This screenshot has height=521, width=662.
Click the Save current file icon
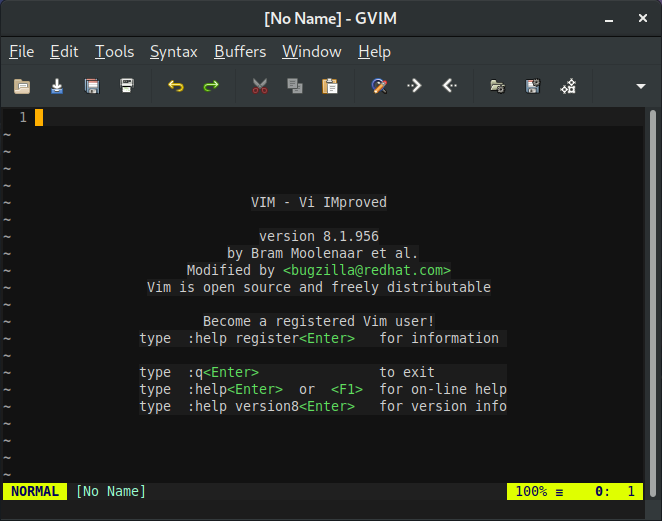[x=57, y=86]
